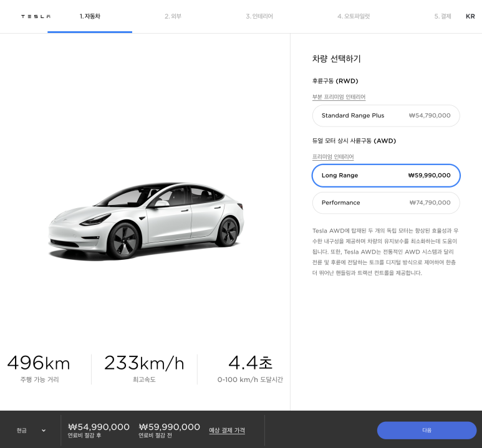Click the 후륜구동 (RWD) label
This screenshot has width=482, height=448.
pyautogui.click(x=335, y=81)
